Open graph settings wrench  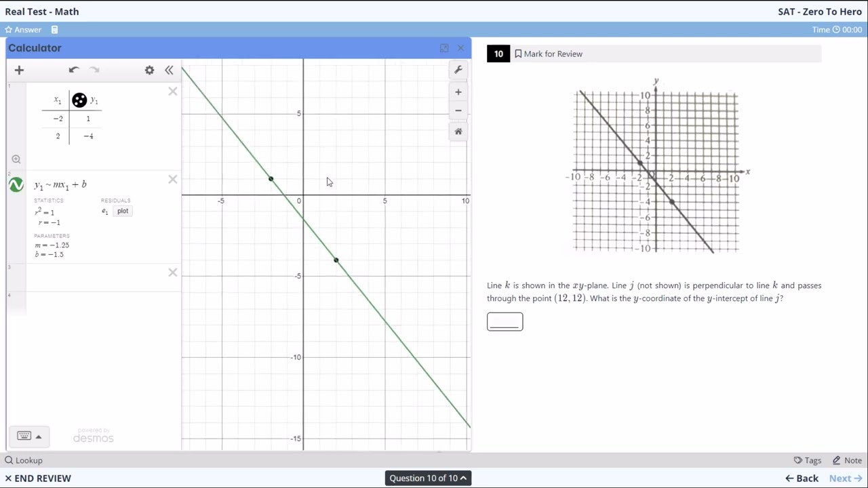pos(458,70)
